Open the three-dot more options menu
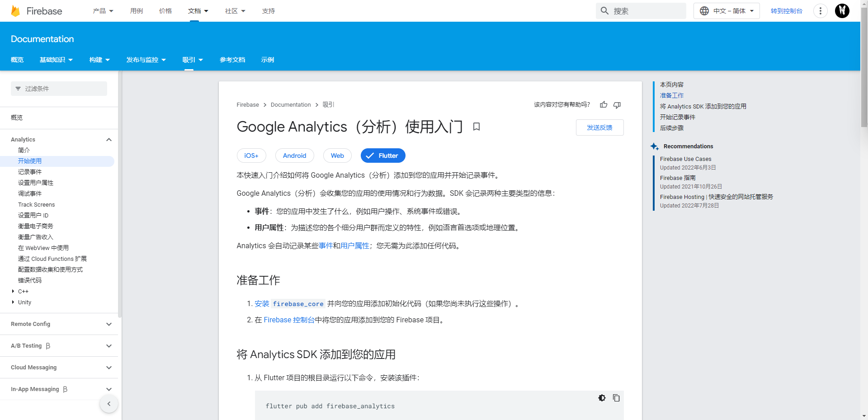The height and width of the screenshot is (420, 868). (821, 11)
